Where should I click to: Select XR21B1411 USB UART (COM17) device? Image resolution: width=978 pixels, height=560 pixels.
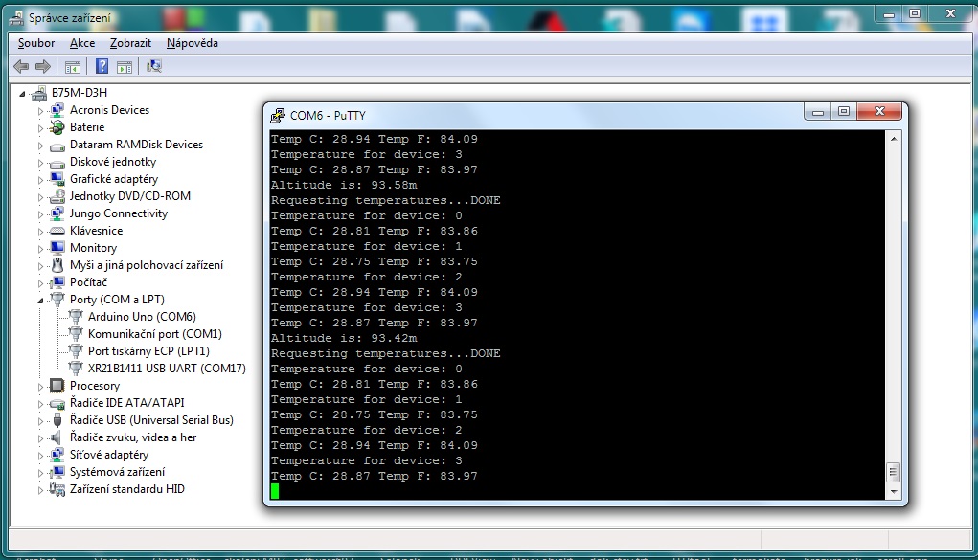(167, 369)
